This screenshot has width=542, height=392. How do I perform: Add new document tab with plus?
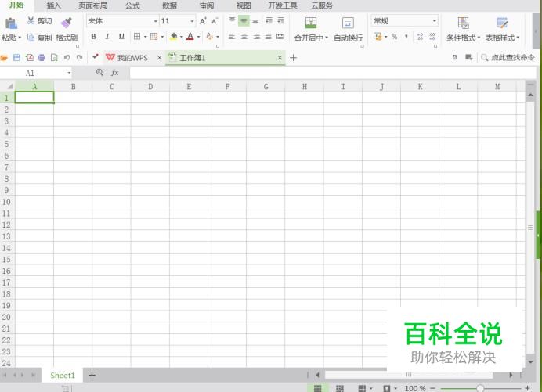pyautogui.click(x=293, y=58)
